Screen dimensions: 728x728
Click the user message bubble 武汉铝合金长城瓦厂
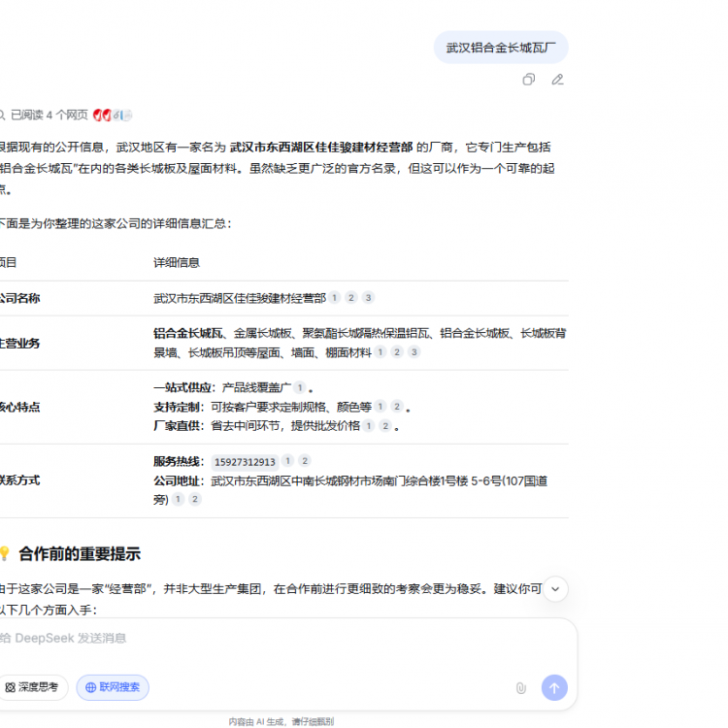point(500,48)
